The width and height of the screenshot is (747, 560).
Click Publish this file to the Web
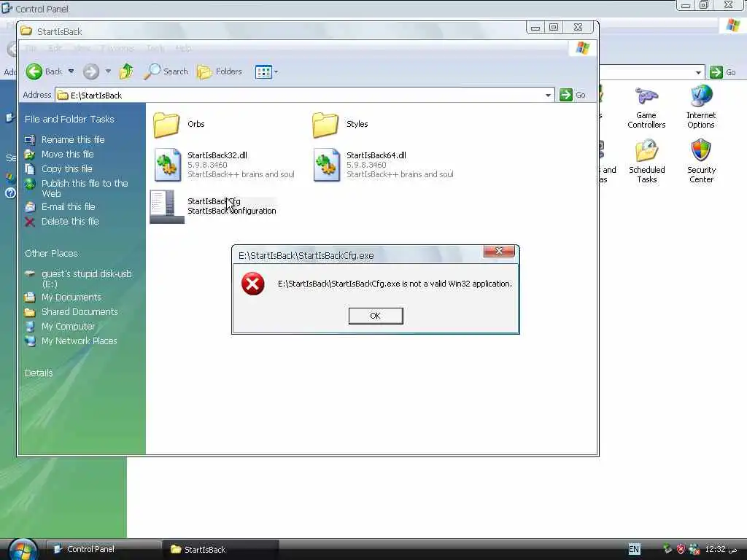click(x=85, y=189)
